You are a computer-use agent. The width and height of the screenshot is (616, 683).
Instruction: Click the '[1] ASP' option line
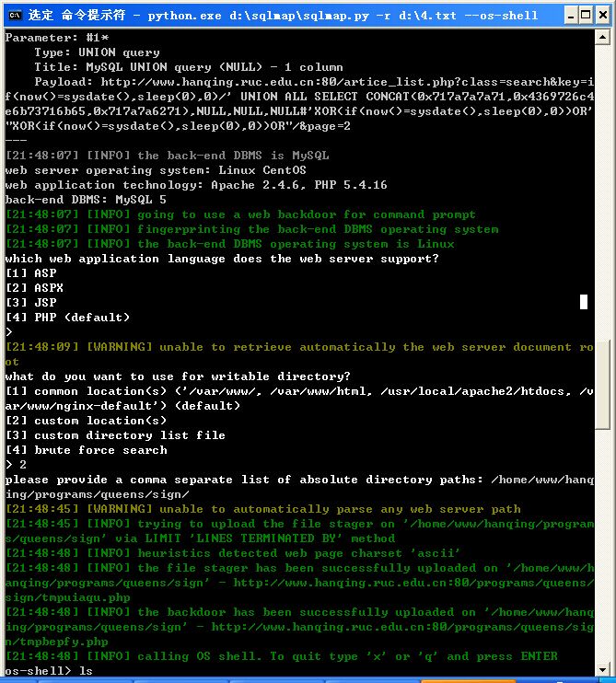[x=31, y=273]
